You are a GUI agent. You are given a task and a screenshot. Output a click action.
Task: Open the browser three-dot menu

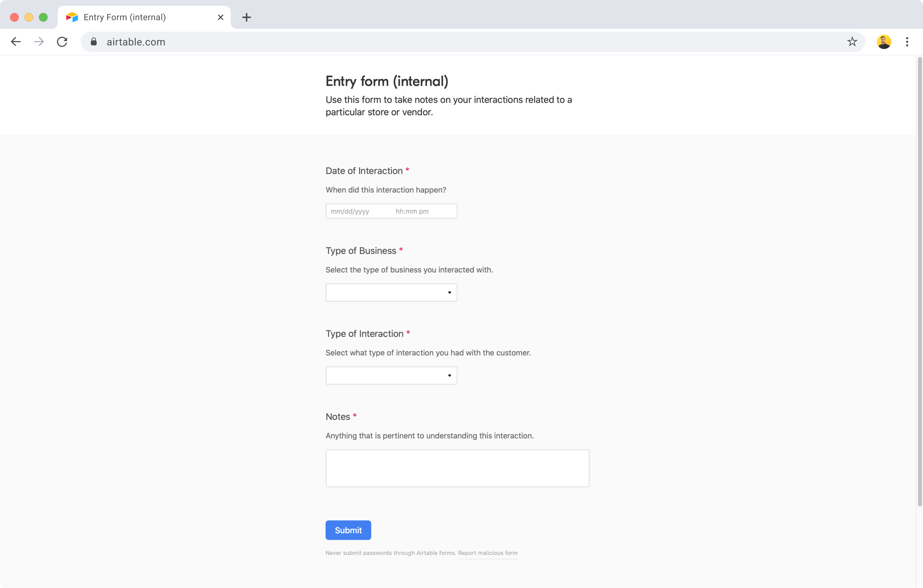click(x=906, y=42)
